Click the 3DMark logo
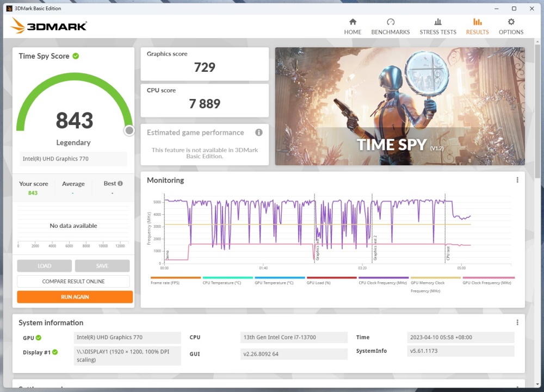The width and height of the screenshot is (544, 392). (49, 26)
